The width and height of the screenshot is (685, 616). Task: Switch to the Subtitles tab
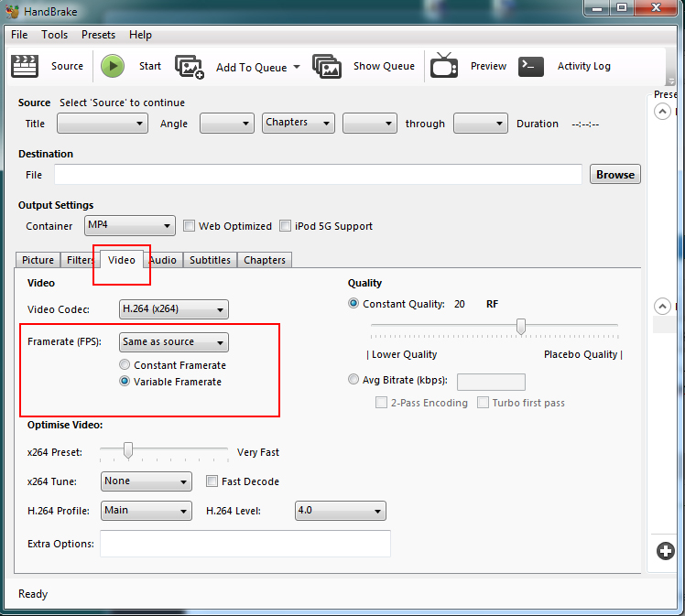pos(210,260)
